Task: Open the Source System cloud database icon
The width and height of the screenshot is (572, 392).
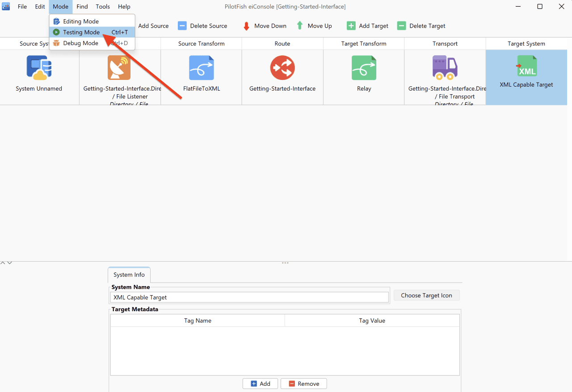Action: [39, 68]
